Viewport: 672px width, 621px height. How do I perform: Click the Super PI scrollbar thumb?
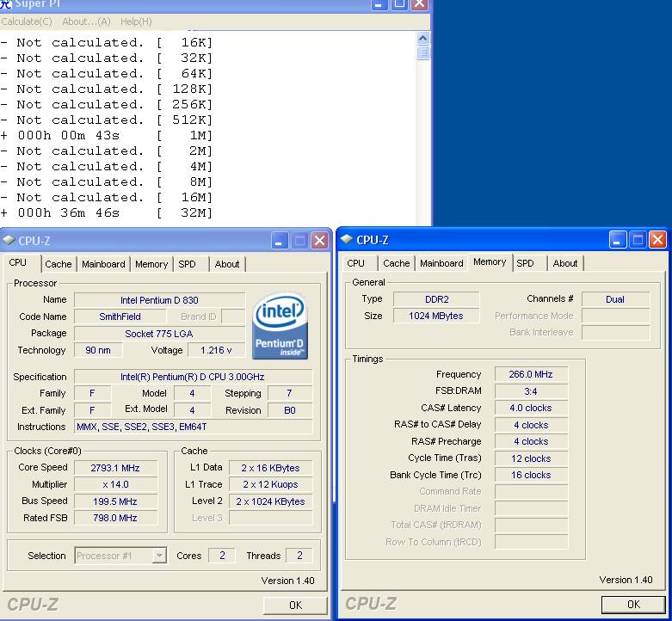423,52
